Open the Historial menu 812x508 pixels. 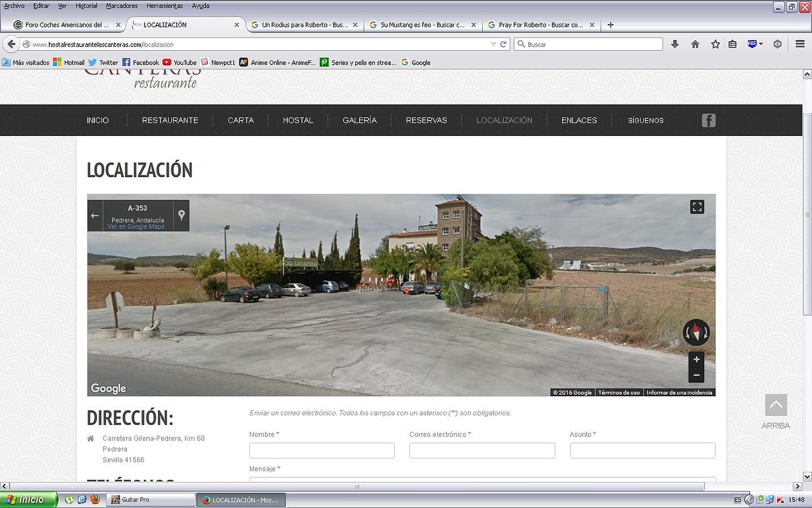pyautogui.click(x=86, y=6)
